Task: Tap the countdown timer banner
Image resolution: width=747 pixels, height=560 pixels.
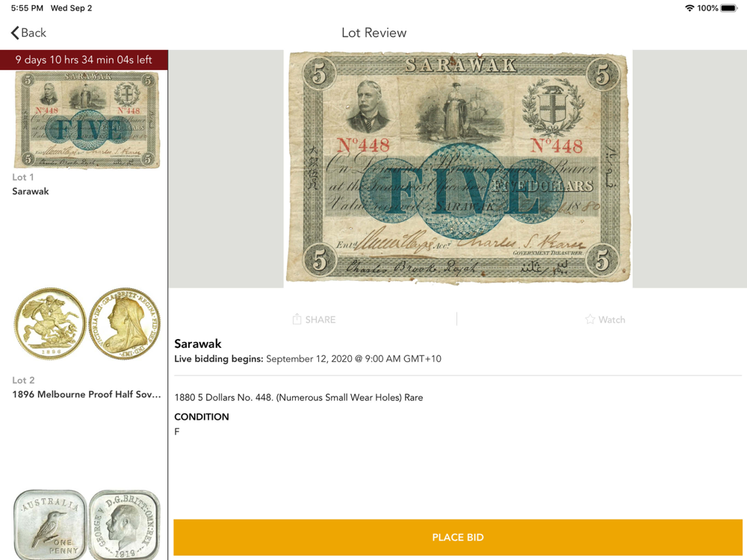Action: point(84,60)
